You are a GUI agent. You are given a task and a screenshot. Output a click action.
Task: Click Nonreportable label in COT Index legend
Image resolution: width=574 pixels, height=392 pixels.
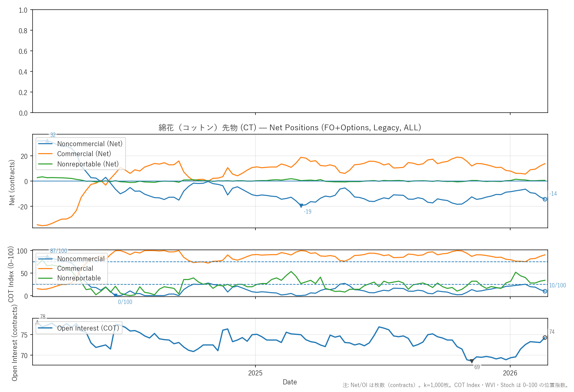[x=79, y=278]
